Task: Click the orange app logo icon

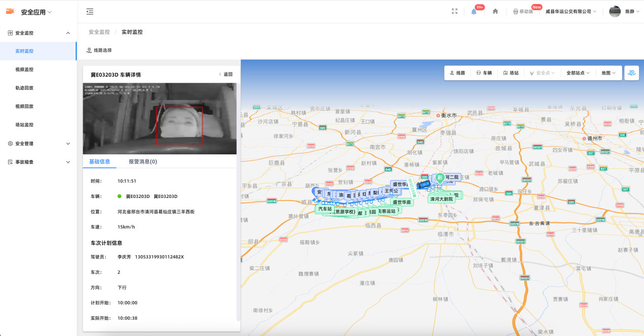Action: click(10, 11)
